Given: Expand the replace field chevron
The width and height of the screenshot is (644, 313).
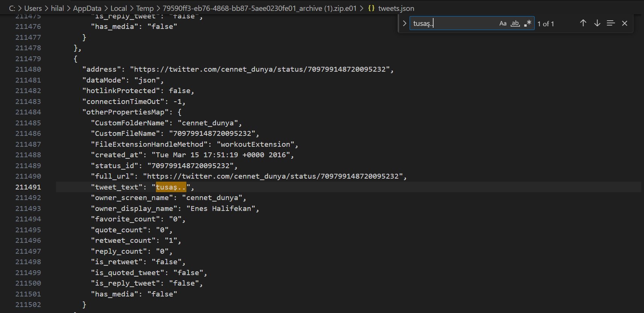Looking at the screenshot, I should click(404, 23).
